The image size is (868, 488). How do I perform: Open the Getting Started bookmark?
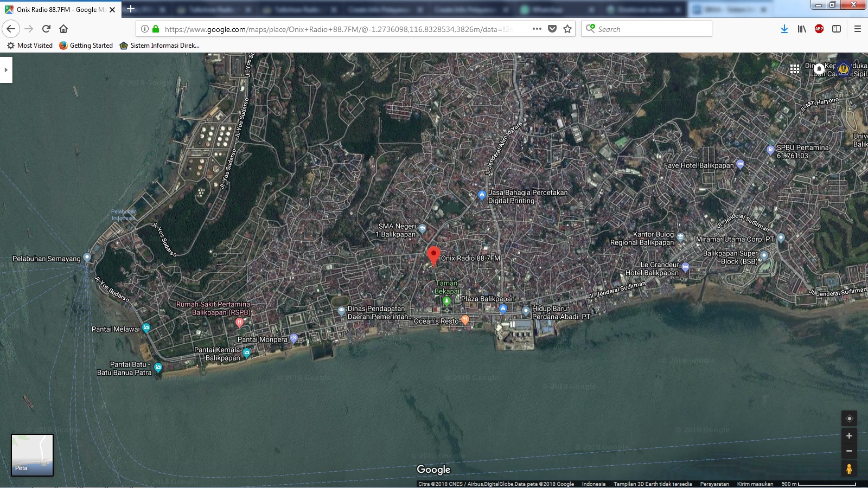86,46
